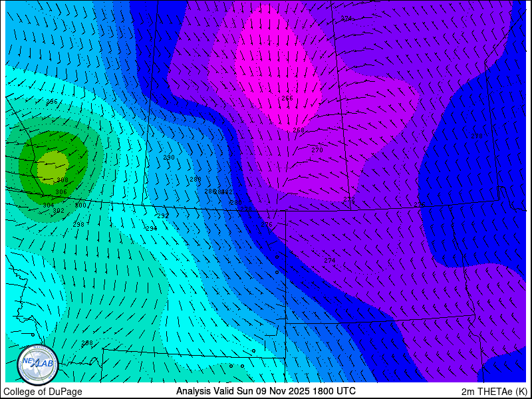Select the 302 contour label
This screenshot has width=532, height=399.
coord(59,211)
